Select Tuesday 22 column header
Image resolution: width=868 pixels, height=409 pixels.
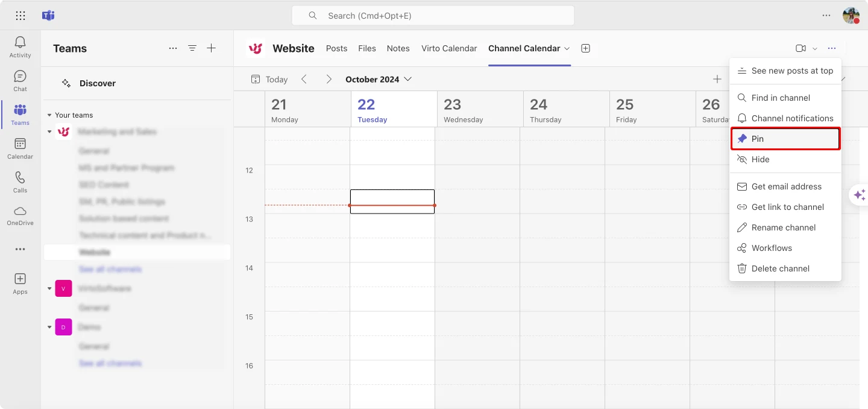[x=394, y=109]
